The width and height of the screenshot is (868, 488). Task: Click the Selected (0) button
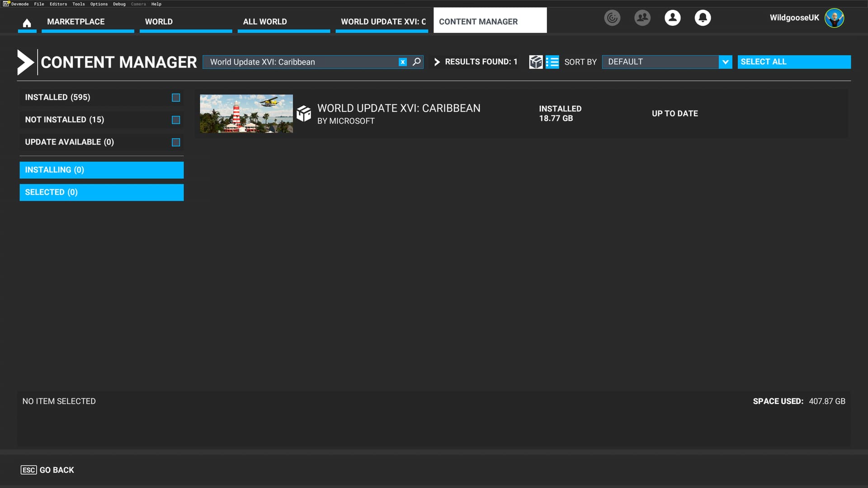[x=102, y=192]
